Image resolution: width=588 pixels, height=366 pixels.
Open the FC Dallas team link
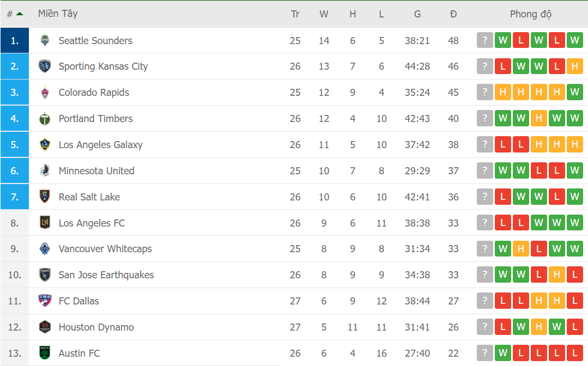(x=79, y=301)
